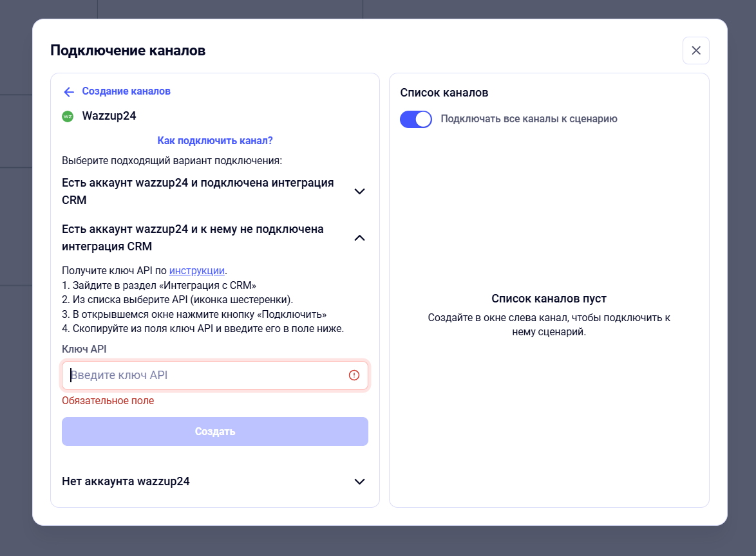Open "Как подключить канал?" help link
The height and width of the screenshot is (556, 756).
(215, 140)
